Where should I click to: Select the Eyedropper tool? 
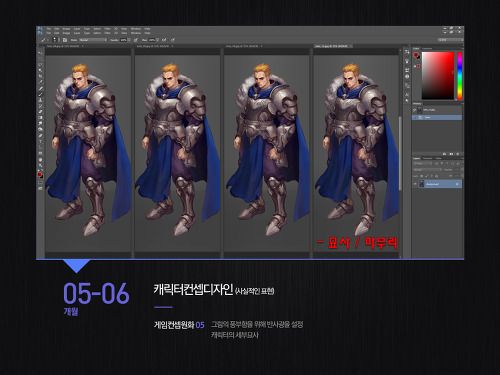click(41, 81)
